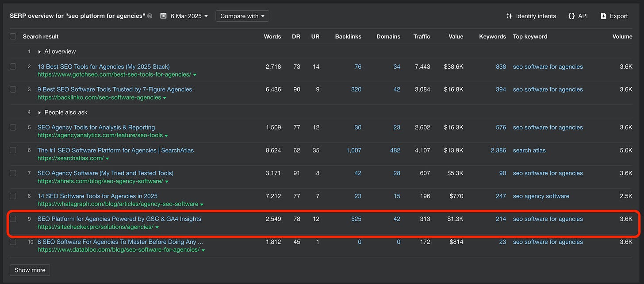Image resolution: width=644 pixels, height=284 pixels.
Task: Check the box for 9 Best SEO Software Tools row
Action: pyautogui.click(x=13, y=89)
